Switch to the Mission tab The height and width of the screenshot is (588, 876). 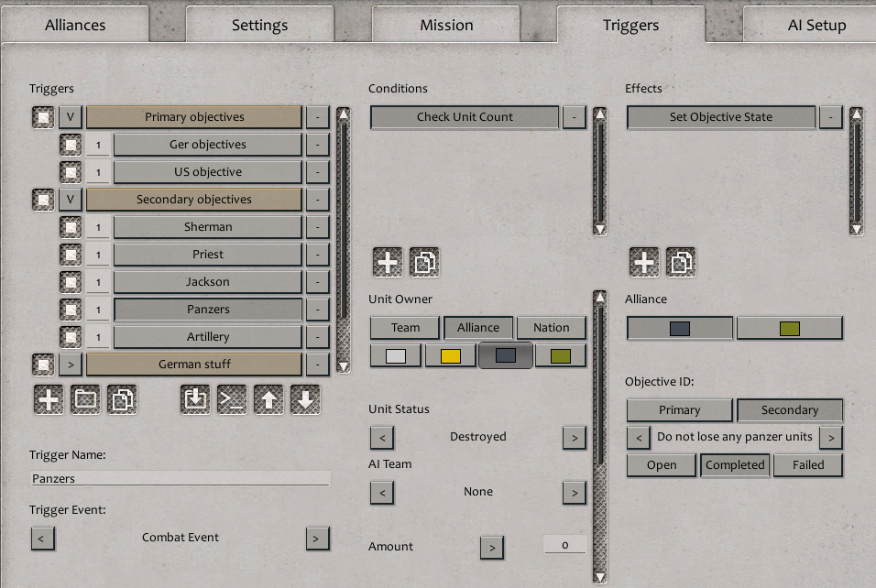[446, 25]
